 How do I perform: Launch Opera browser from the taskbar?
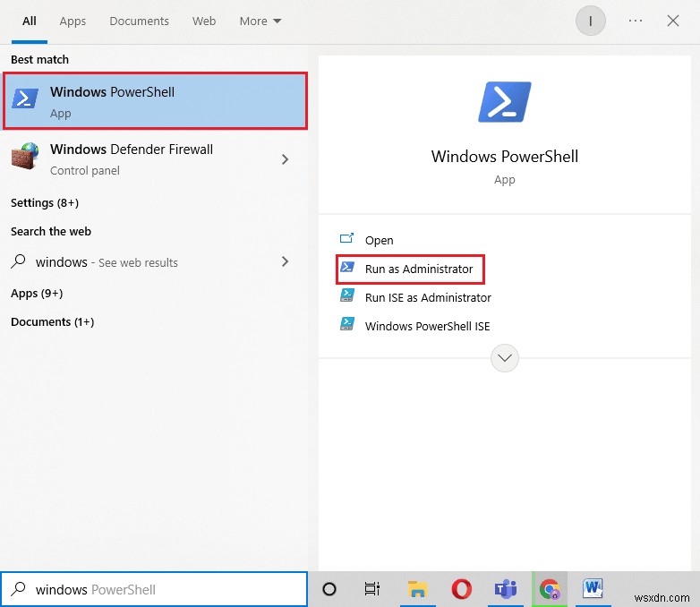(462, 589)
